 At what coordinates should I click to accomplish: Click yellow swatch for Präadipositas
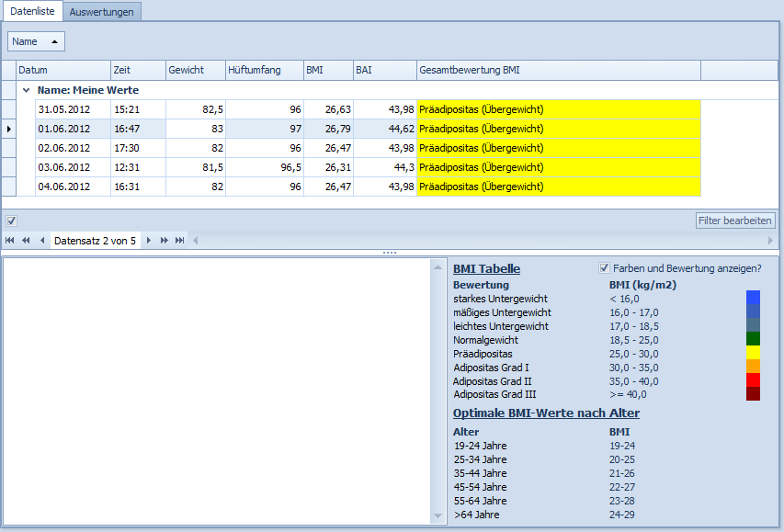click(x=753, y=353)
